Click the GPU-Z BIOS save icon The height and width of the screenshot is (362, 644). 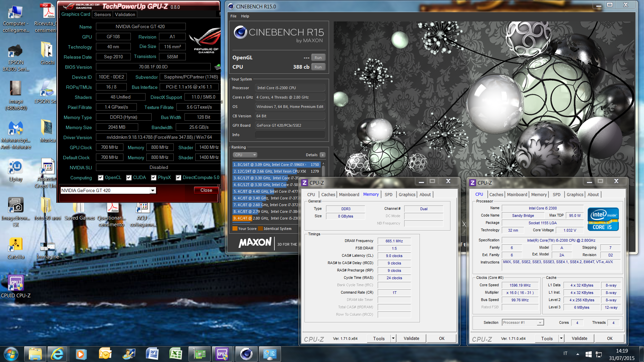click(218, 67)
